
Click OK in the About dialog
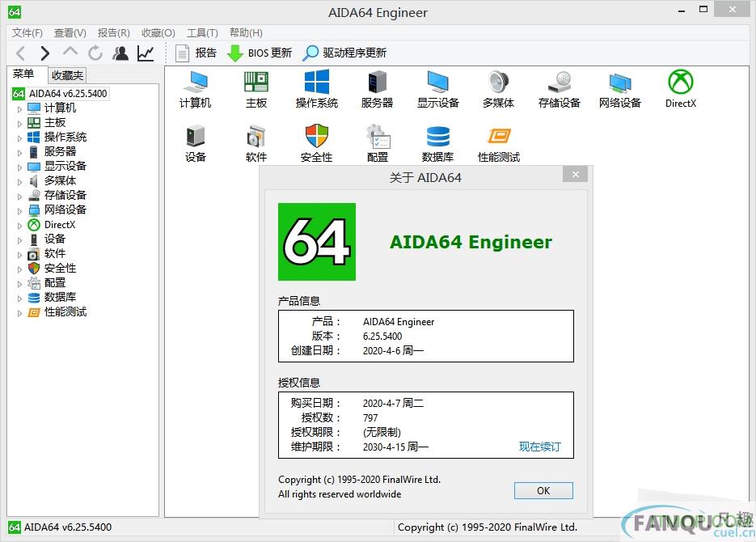tap(543, 490)
